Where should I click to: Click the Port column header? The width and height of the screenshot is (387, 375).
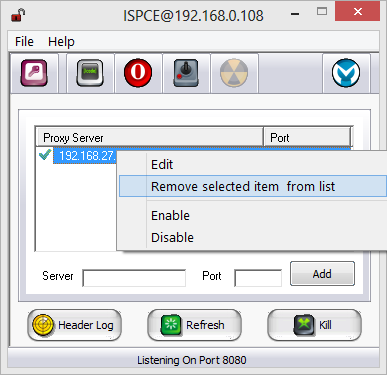[307, 137]
